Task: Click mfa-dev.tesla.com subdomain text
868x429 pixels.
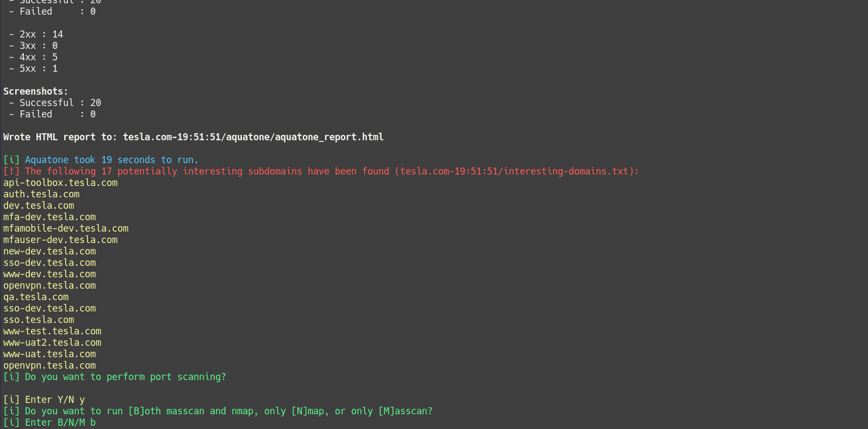Action: [x=49, y=217]
